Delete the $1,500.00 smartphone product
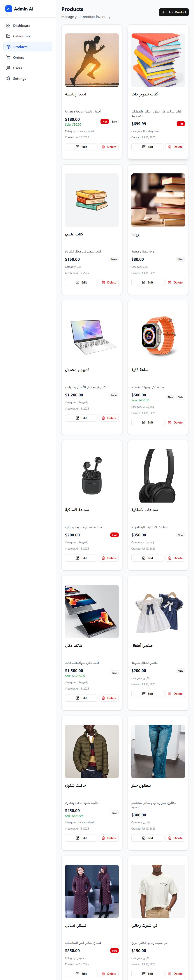Viewport: 194px width, 980px height. [x=109, y=698]
